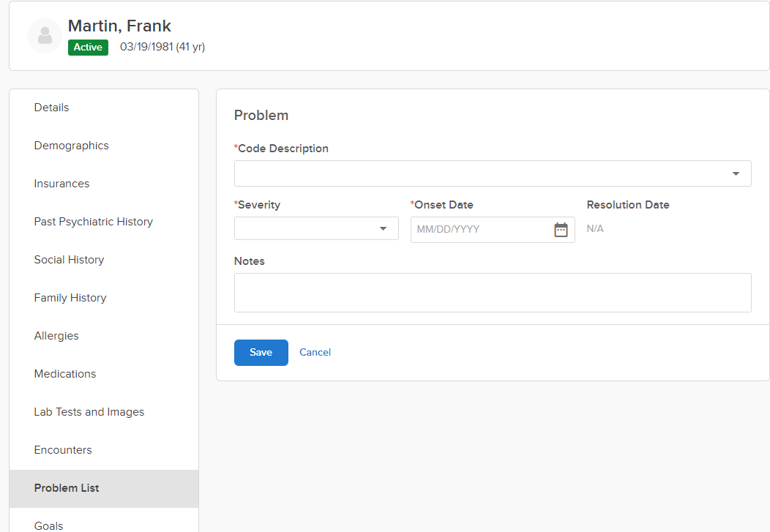Viewport: 770px width, 532px height.
Task: Select Problem List in sidebar
Action: point(67,488)
